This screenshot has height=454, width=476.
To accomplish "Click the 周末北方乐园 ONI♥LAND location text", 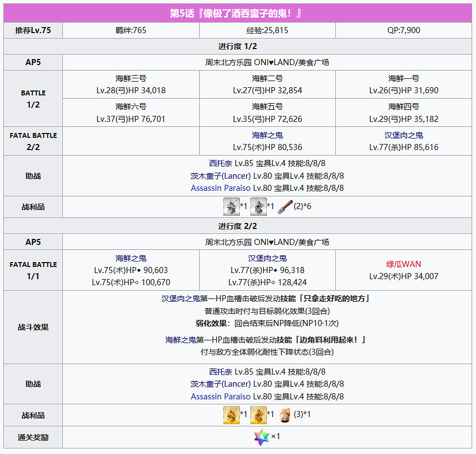I will pos(266,62).
